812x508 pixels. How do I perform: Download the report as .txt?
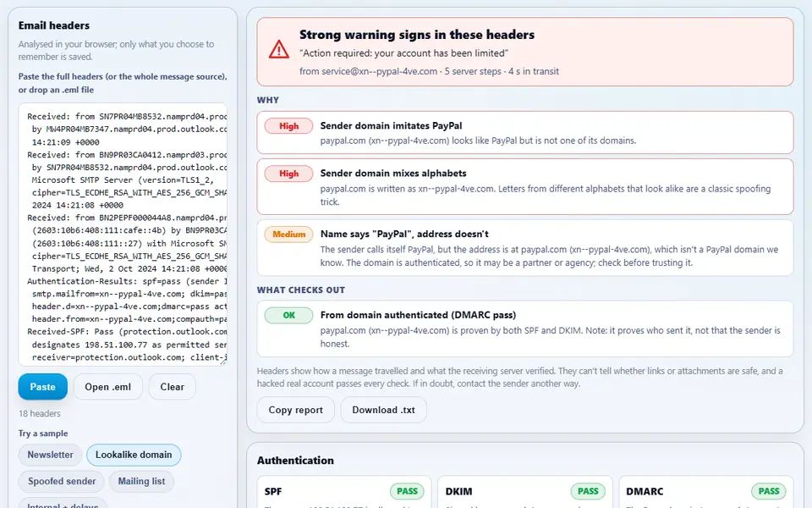point(383,410)
